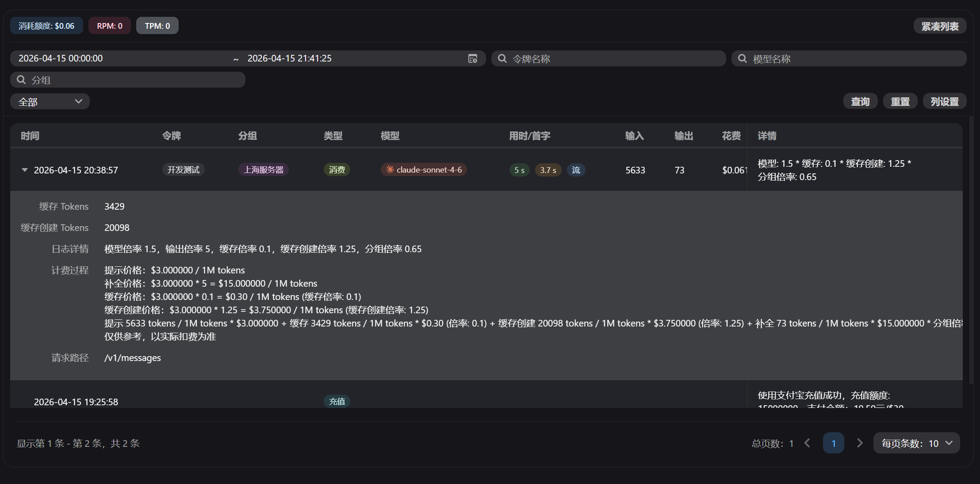Screen dimensions: 980x484
Task: Select page 1 in pagination
Action: [x=833, y=443]
